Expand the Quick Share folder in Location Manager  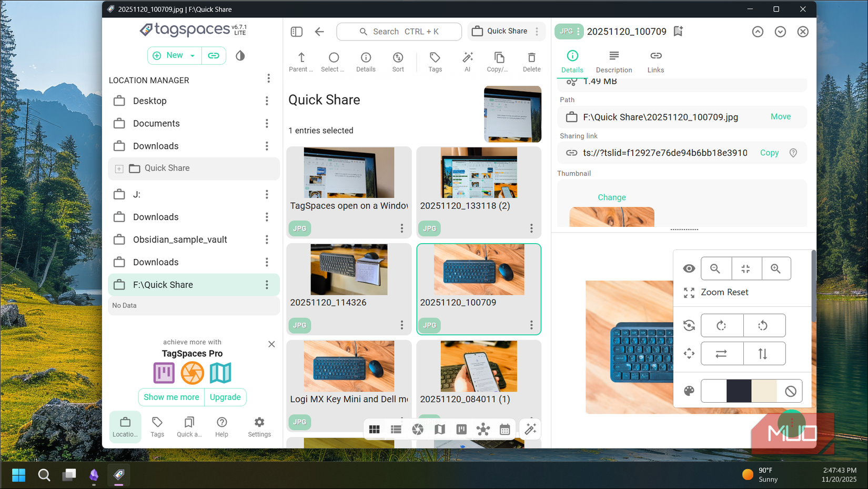[x=119, y=168]
